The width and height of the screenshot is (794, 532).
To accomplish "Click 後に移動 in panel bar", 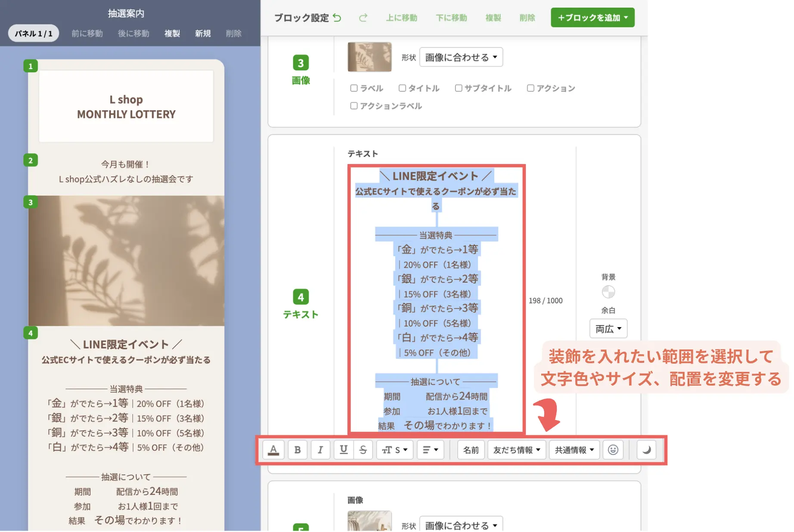I will (133, 34).
